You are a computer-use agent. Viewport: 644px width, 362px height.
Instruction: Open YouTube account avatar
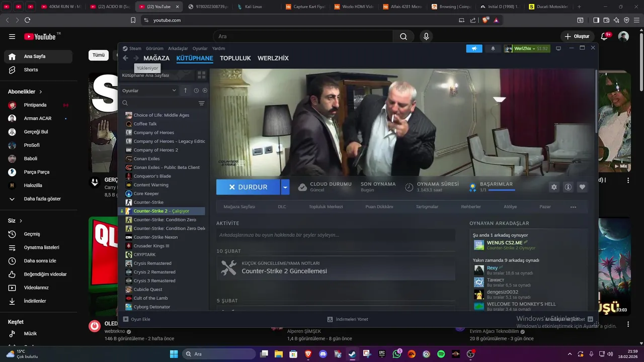623,36
